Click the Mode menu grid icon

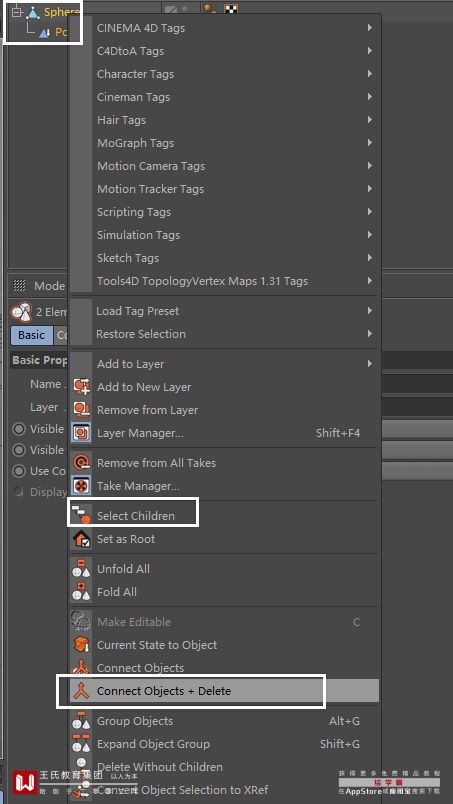pyautogui.click(x=19, y=286)
